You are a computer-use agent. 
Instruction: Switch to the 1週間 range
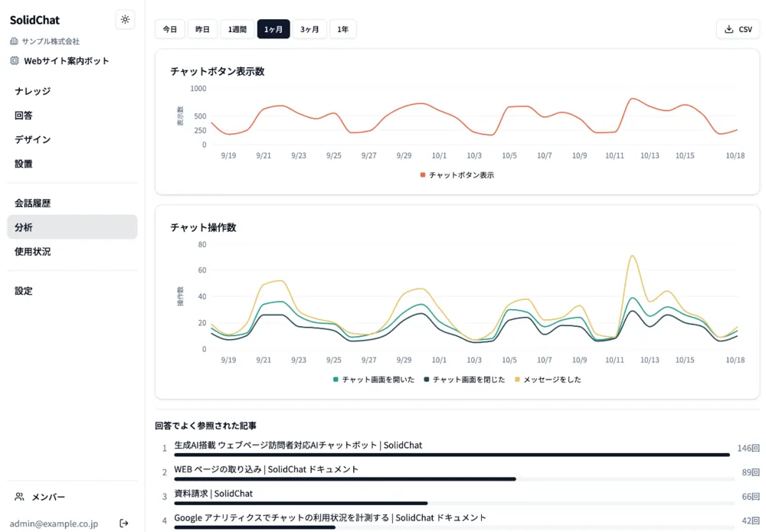pos(237,29)
